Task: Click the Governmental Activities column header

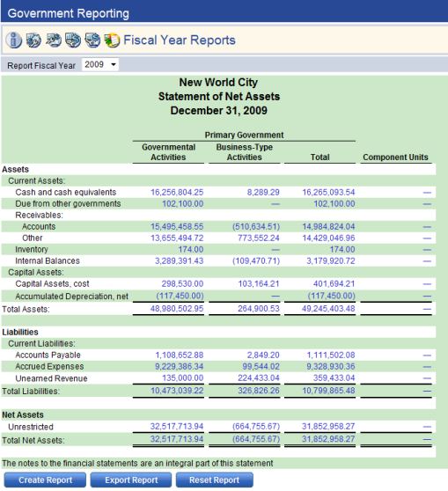Action: [168, 152]
